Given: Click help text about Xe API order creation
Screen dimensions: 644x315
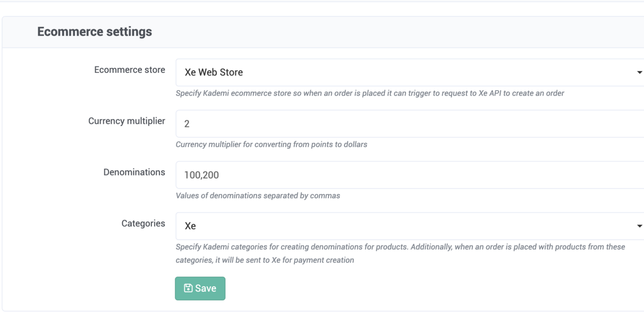Looking at the screenshot, I should pos(370,93).
